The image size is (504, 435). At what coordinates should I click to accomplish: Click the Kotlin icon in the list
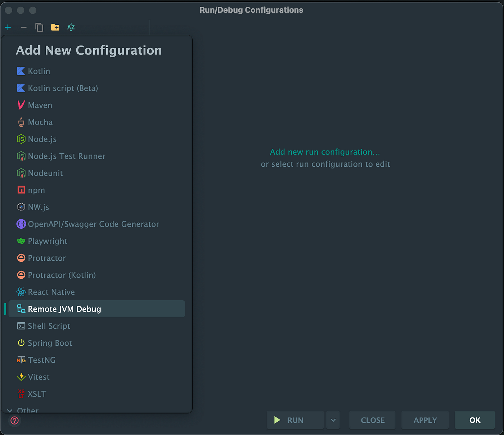21,71
